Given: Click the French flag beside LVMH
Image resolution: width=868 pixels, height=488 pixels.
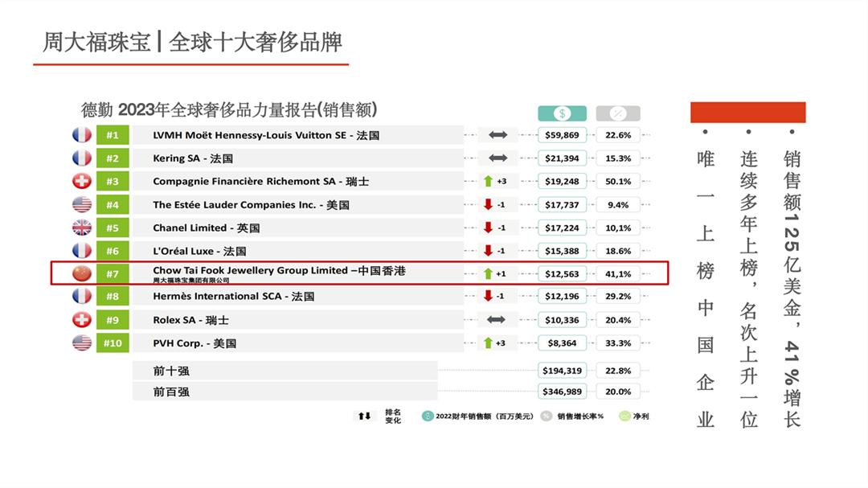Looking at the screenshot, I should (x=82, y=135).
